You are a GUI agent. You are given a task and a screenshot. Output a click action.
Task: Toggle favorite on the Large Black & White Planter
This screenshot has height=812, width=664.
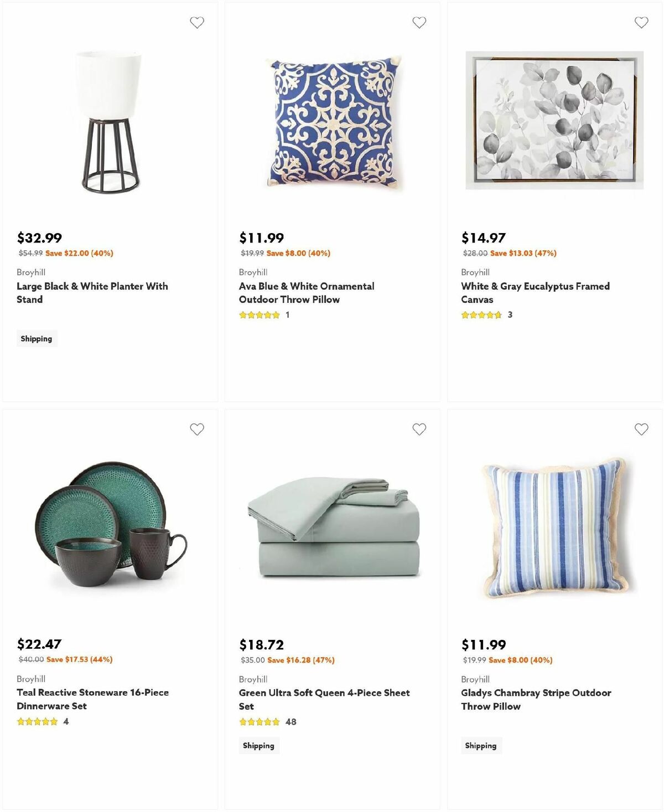tap(197, 22)
